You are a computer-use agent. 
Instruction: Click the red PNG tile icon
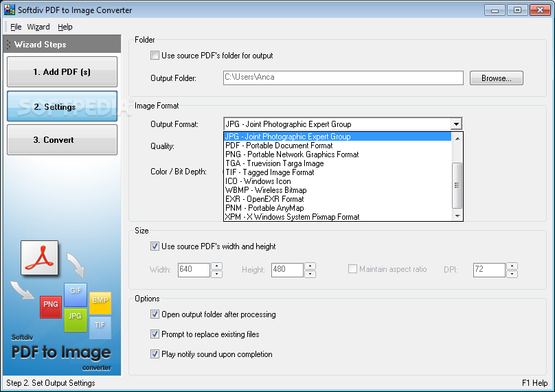tap(51, 307)
